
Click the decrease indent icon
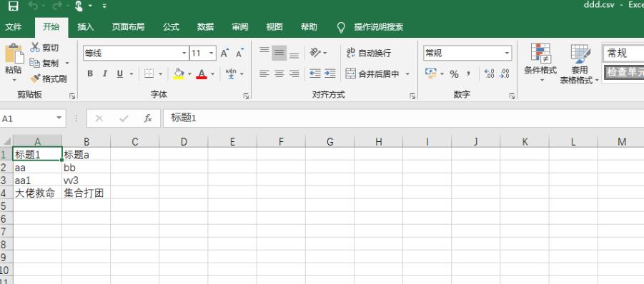click(315, 73)
